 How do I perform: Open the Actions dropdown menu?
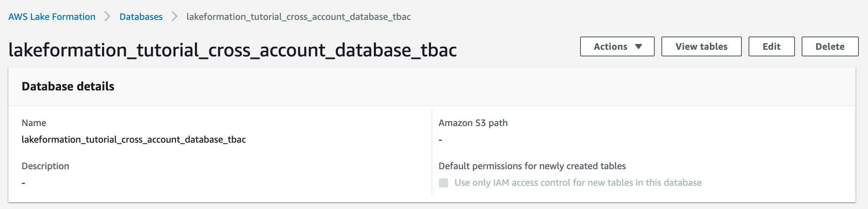click(617, 46)
